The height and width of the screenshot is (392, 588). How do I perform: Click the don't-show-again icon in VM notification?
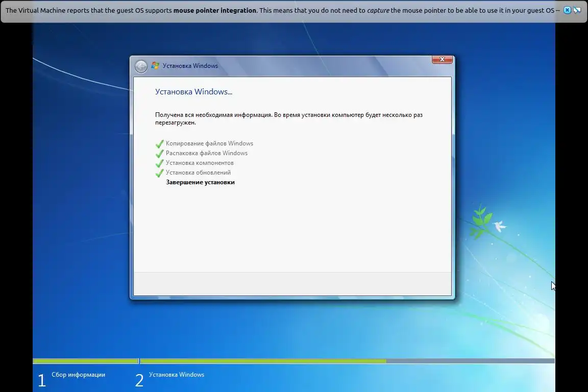pos(577,10)
